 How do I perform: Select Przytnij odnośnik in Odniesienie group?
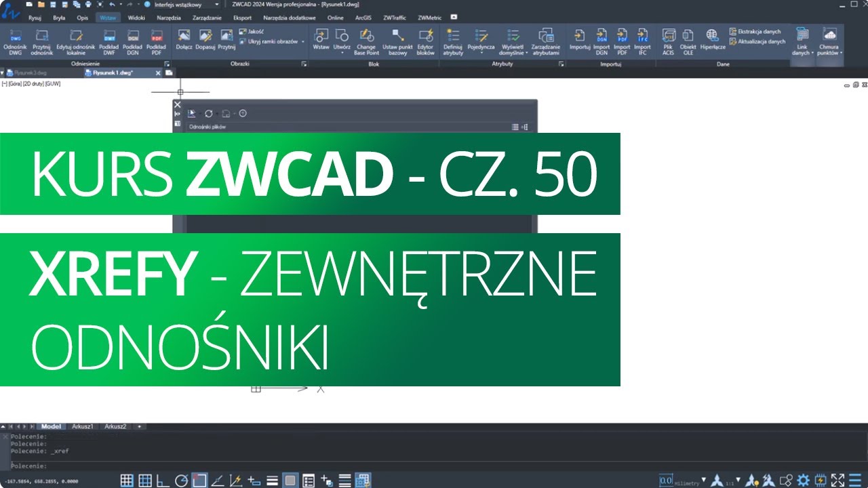point(42,41)
